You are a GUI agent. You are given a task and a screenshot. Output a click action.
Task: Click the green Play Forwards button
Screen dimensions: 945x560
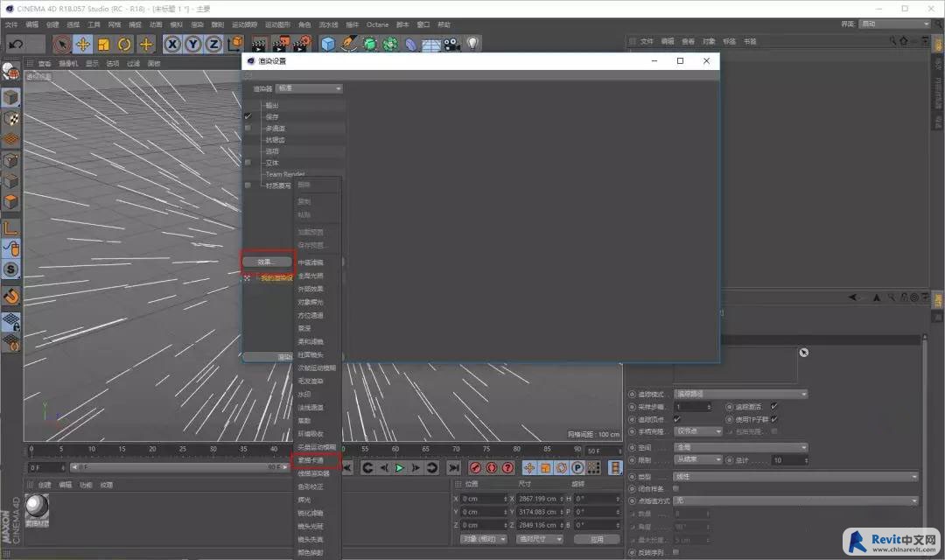pos(400,468)
